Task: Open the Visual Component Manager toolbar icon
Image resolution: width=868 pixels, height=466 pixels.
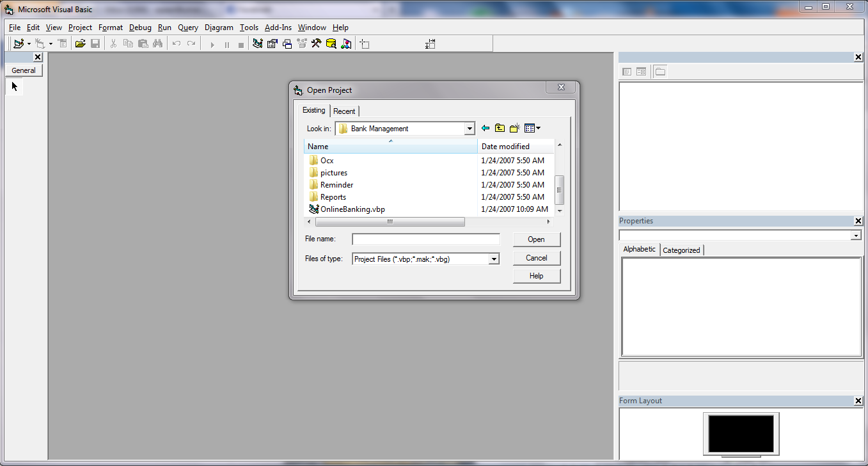Action: 346,44
